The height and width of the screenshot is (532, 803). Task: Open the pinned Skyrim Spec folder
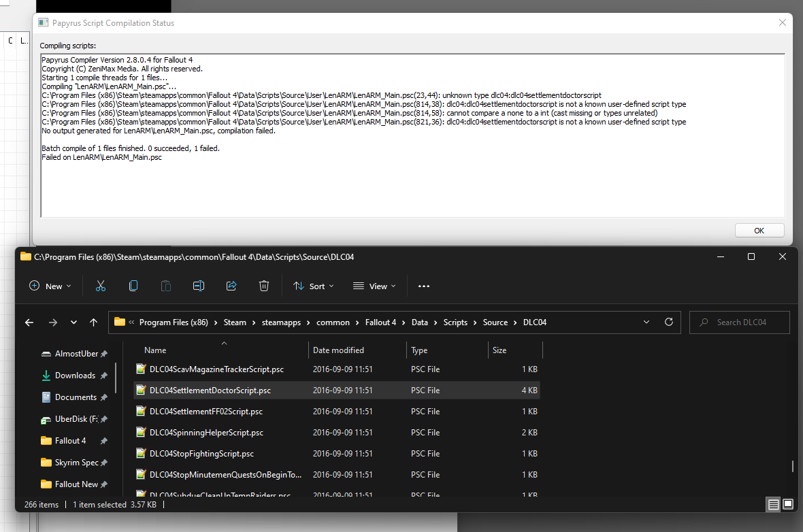tap(74, 463)
